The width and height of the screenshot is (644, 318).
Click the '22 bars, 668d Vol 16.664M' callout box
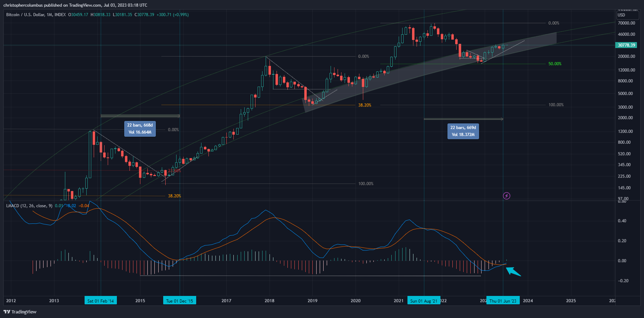[x=140, y=129]
